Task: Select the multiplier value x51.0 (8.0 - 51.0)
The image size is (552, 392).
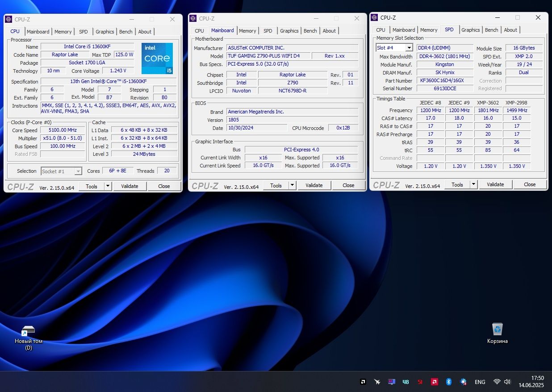Action: click(63, 138)
